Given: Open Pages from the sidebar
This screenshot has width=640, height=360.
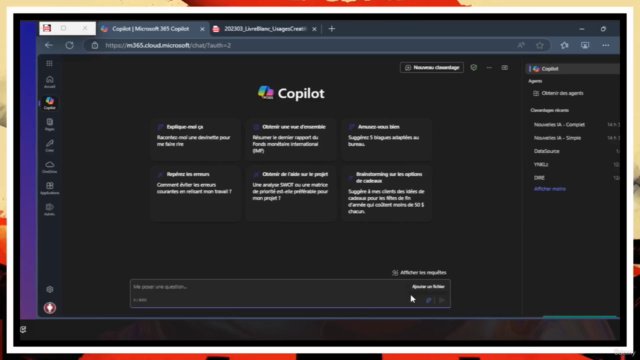Looking at the screenshot, I should click(49, 124).
